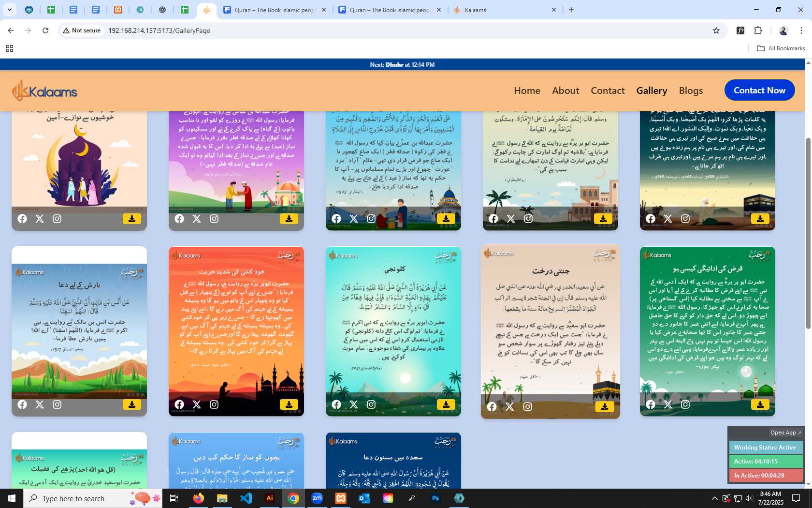Open the Contact nav item
This screenshot has height=508, width=812.
[608, 90]
